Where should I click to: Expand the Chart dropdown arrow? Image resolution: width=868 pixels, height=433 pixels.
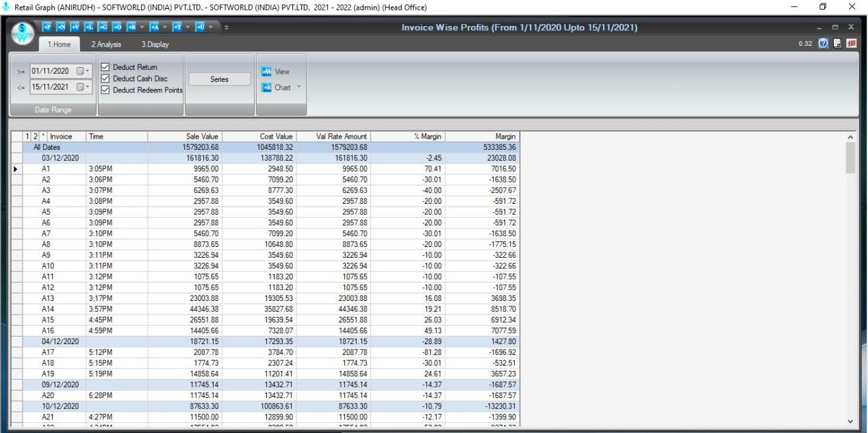point(298,88)
